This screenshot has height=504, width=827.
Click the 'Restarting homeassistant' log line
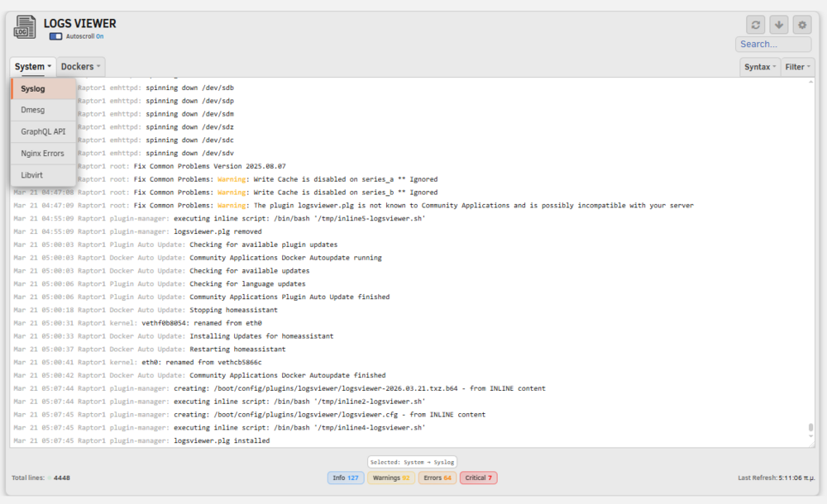pos(149,349)
